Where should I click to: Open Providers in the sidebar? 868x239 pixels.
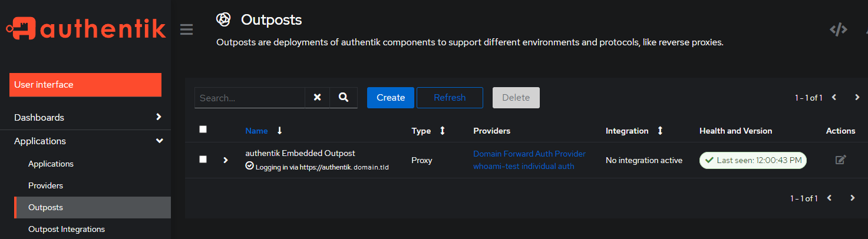click(x=45, y=185)
